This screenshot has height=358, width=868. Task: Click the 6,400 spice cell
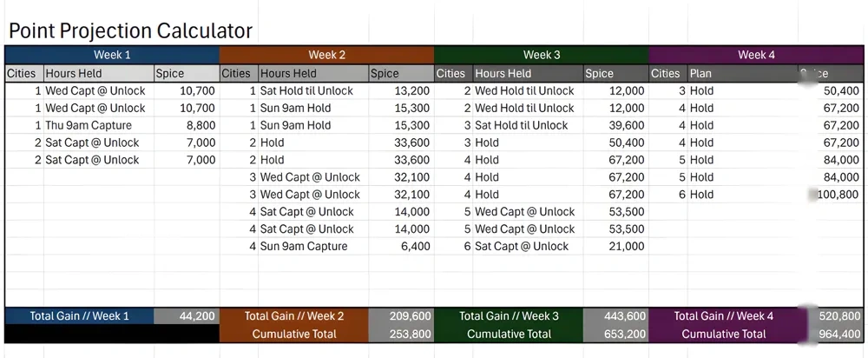(415, 246)
